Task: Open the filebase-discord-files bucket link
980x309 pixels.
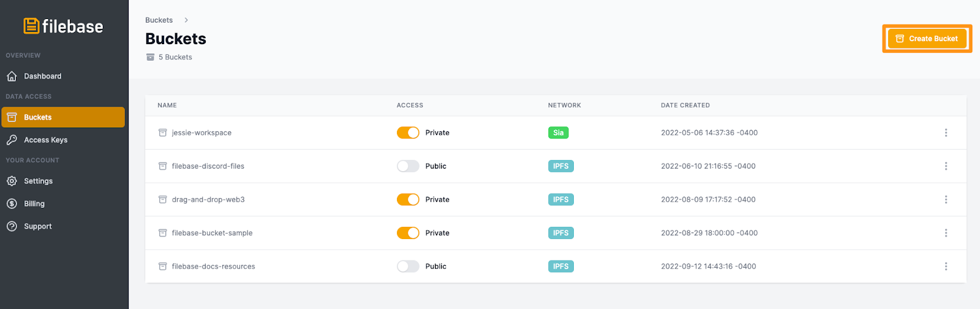Action: coord(208,166)
